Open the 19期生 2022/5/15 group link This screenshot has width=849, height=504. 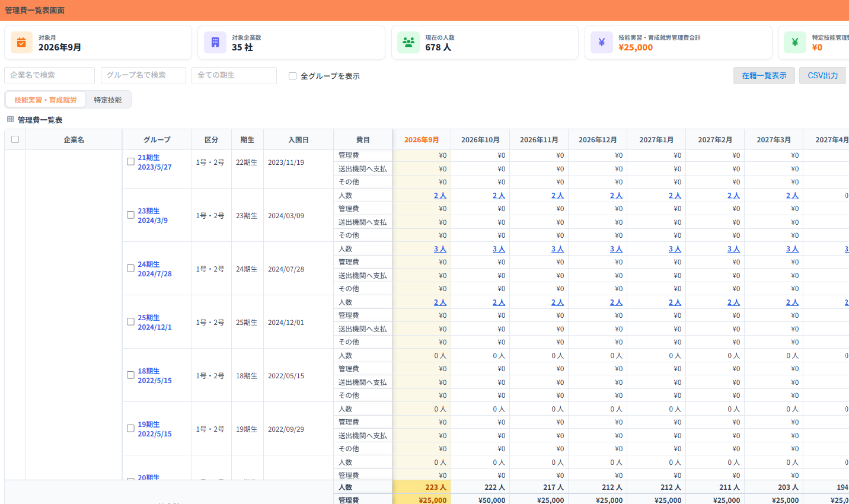pos(155,429)
